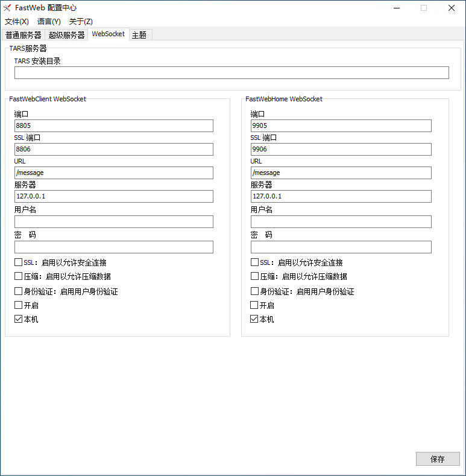Enable SSL checkbox for FastWebClient
The image size is (466, 476).
19,262
